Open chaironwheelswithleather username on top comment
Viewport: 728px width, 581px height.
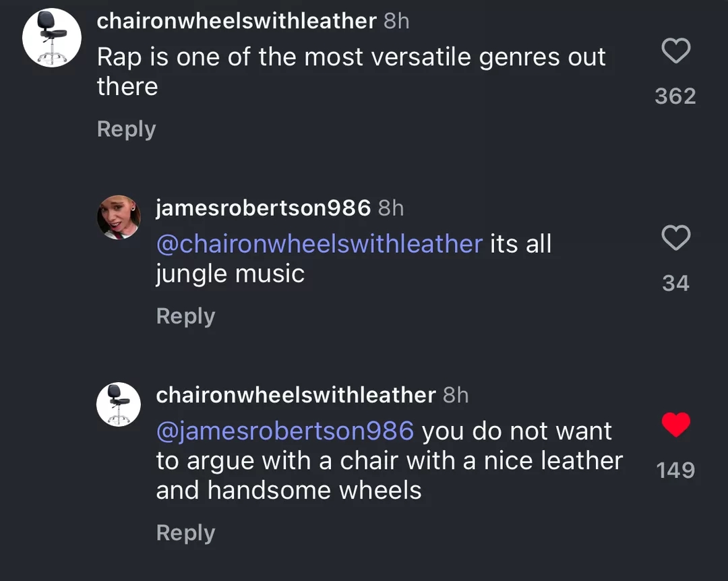(237, 21)
